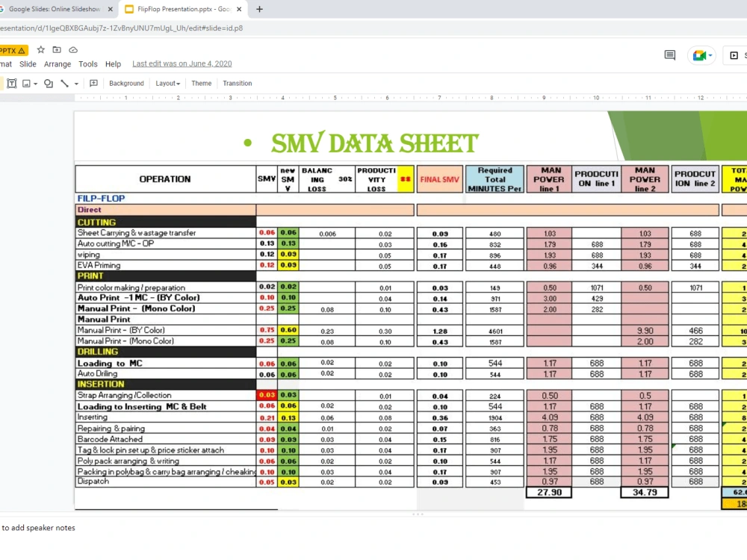Click the speaker notes field
The height and width of the screenshot is (560, 747).
pos(373,528)
